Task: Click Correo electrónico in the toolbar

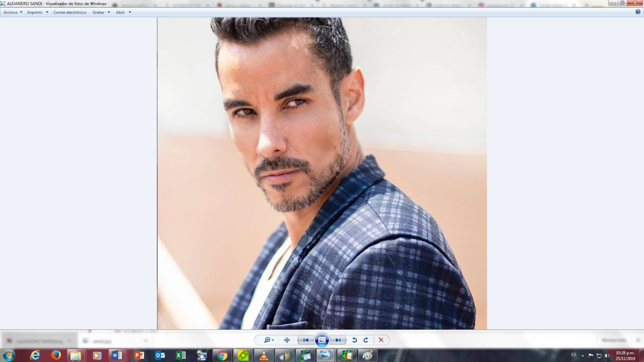Action: (70, 12)
